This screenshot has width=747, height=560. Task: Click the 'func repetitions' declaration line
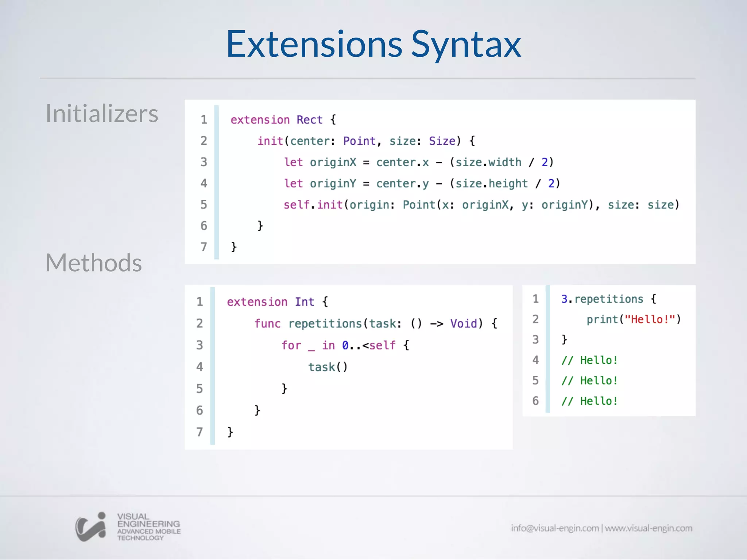(376, 324)
